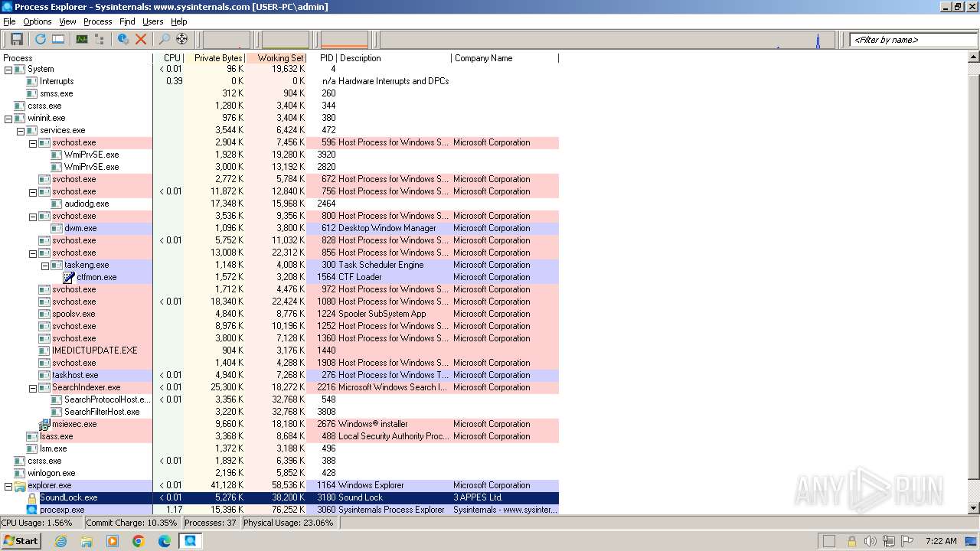980x551 pixels.
Task: Open the Find menu
Action: tap(127, 21)
